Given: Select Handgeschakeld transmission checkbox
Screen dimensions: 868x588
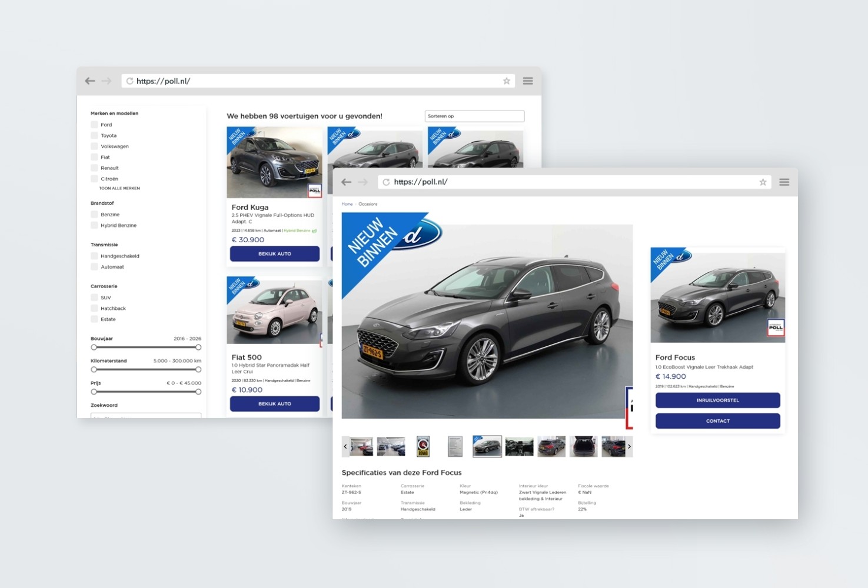Looking at the screenshot, I should tap(94, 256).
